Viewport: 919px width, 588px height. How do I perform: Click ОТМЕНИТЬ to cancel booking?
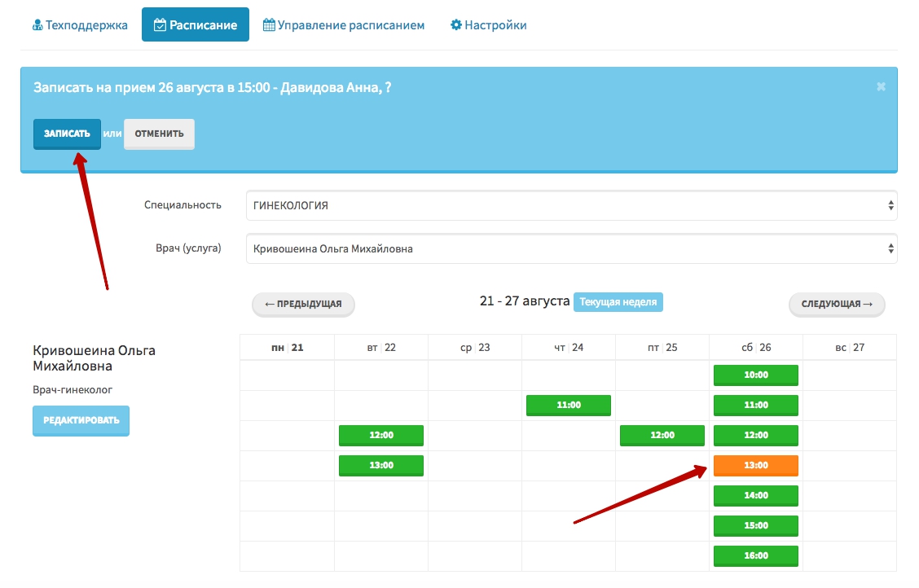[159, 134]
